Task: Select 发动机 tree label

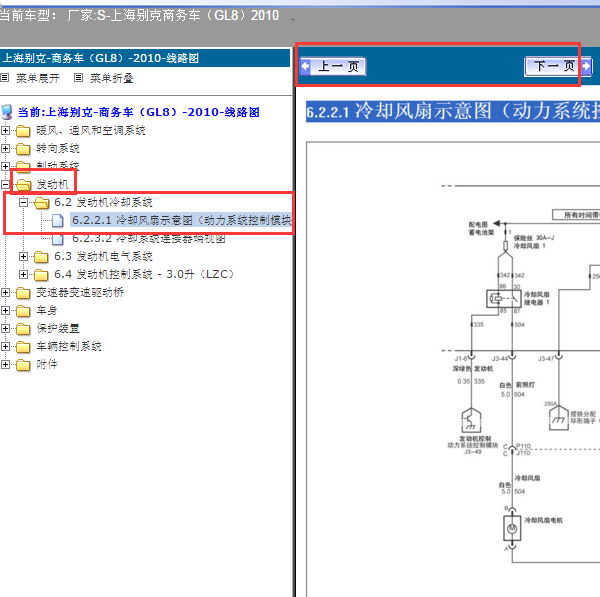Action: point(52,184)
